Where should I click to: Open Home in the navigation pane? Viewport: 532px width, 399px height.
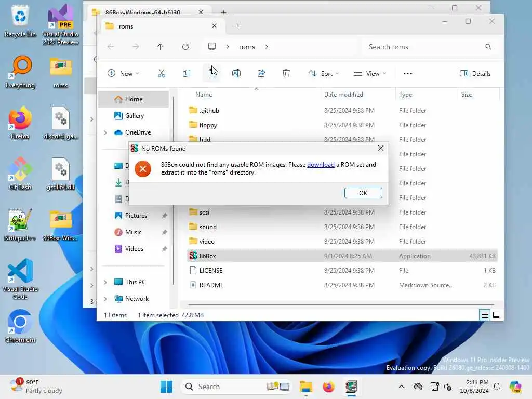[x=134, y=99]
